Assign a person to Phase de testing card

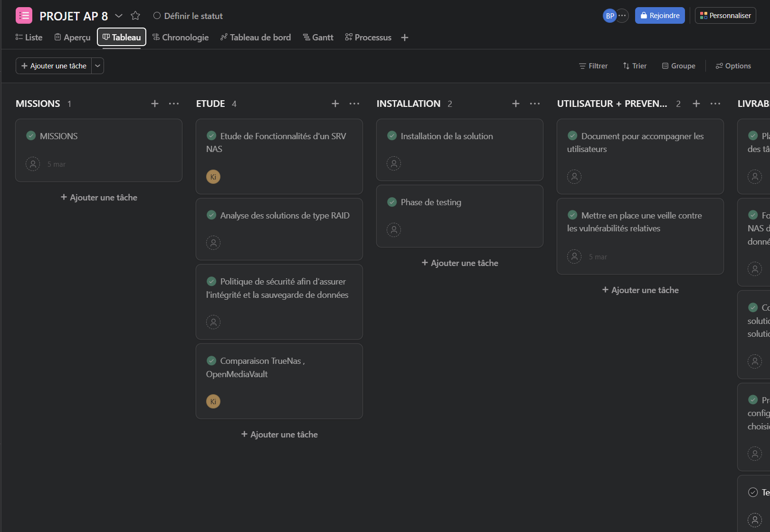(394, 230)
